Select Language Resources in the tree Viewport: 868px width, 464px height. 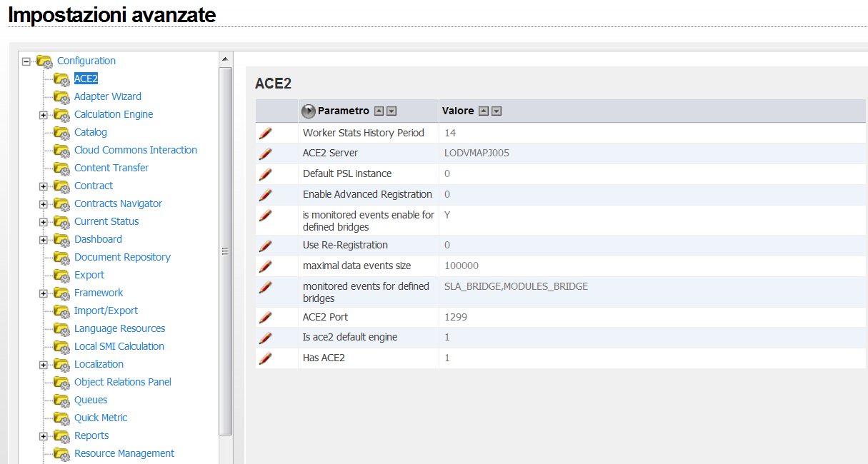119,328
